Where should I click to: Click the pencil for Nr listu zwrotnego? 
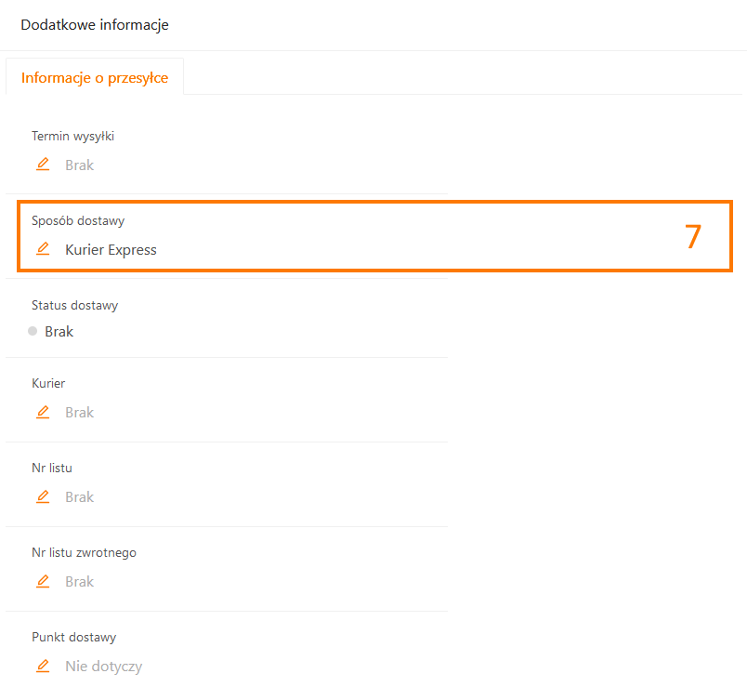pos(43,581)
